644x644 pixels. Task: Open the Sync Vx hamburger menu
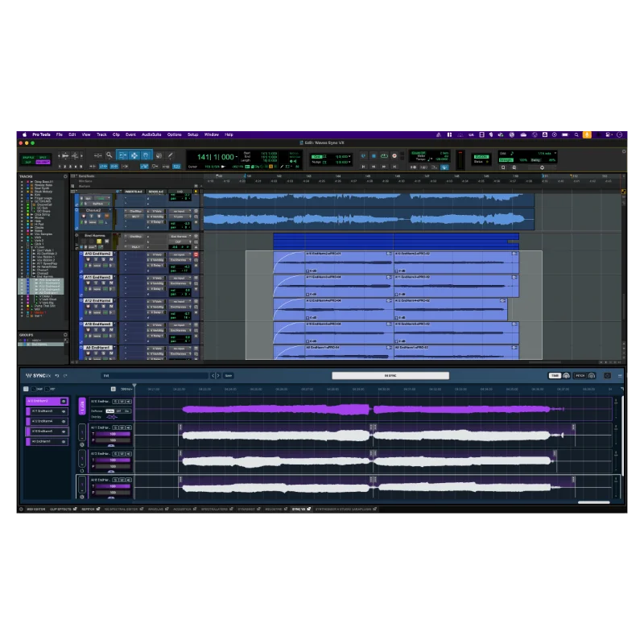pyautogui.click(x=620, y=375)
